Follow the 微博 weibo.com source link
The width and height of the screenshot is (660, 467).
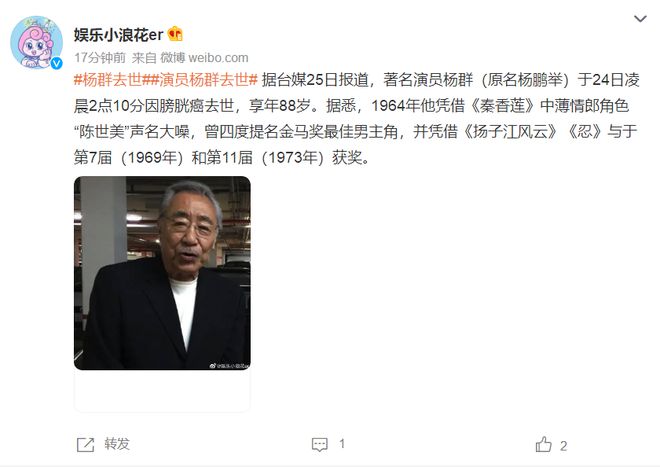point(204,57)
